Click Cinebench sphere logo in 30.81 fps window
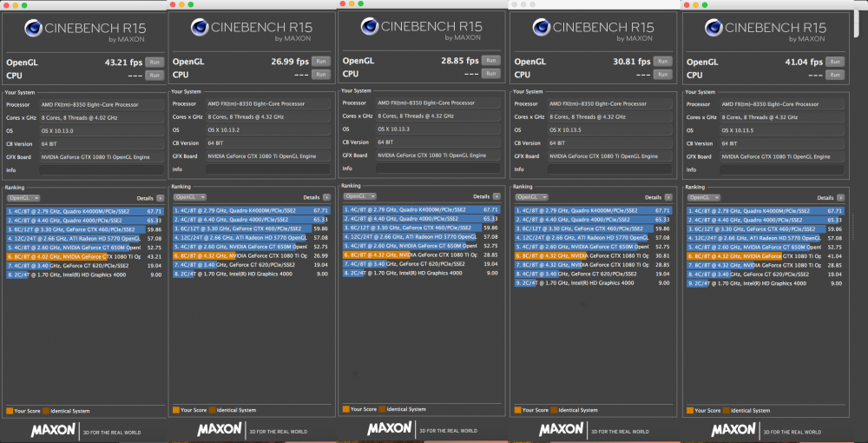 click(542, 27)
